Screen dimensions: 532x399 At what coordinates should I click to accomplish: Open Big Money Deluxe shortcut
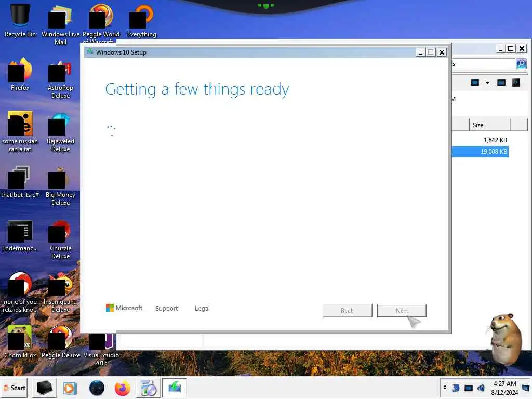click(60, 186)
